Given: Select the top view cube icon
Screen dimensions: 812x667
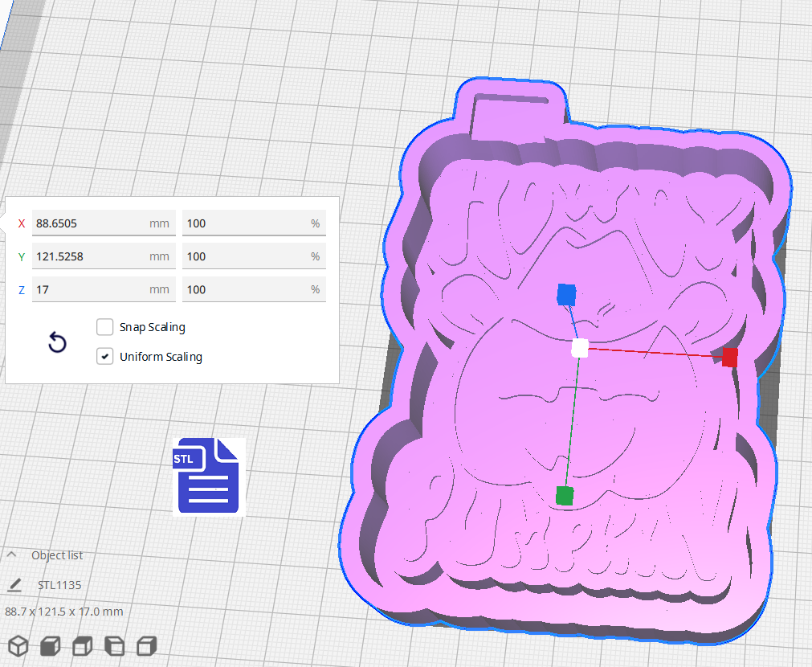Looking at the screenshot, I should coord(82,645).
